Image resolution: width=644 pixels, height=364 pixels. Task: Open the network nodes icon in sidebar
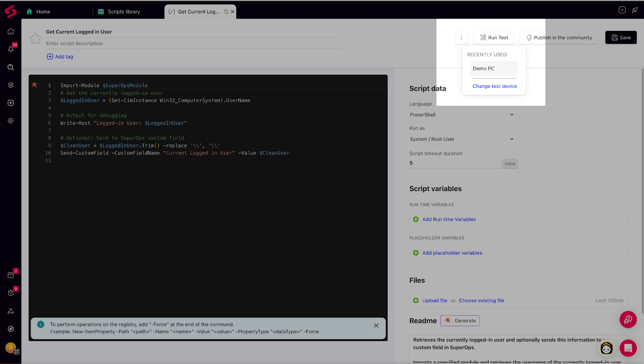click(x=11, y=311)
